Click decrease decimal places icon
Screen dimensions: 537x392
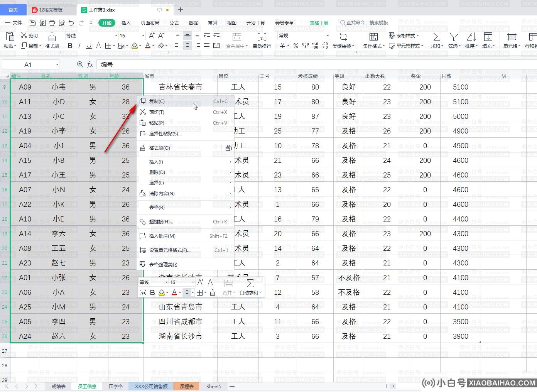pyautogui.click(x=325, y=46)
